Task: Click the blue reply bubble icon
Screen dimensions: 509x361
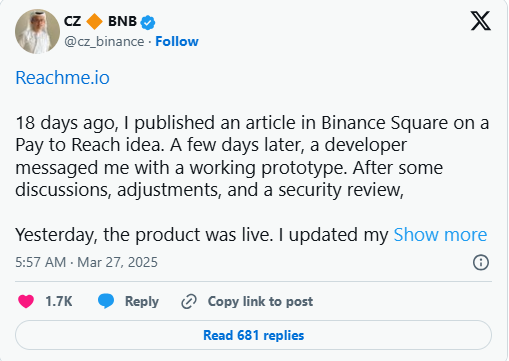Action: (106, 301)
